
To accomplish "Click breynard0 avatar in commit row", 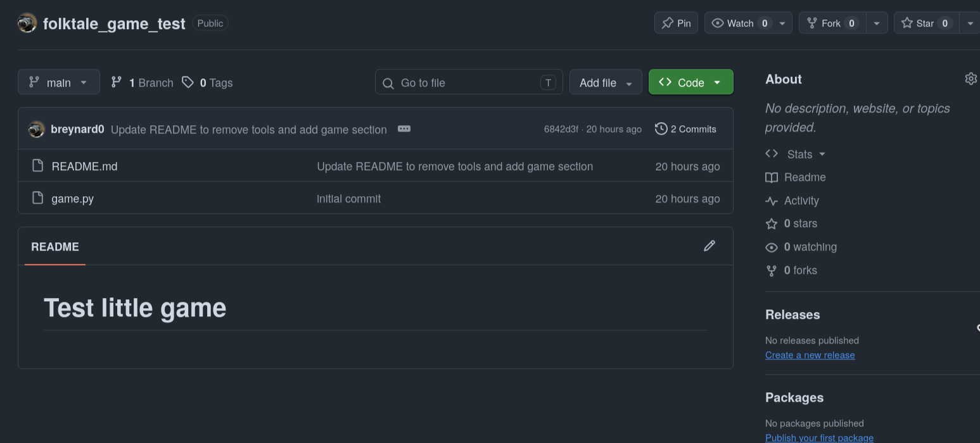I will [x=37, y=129].
